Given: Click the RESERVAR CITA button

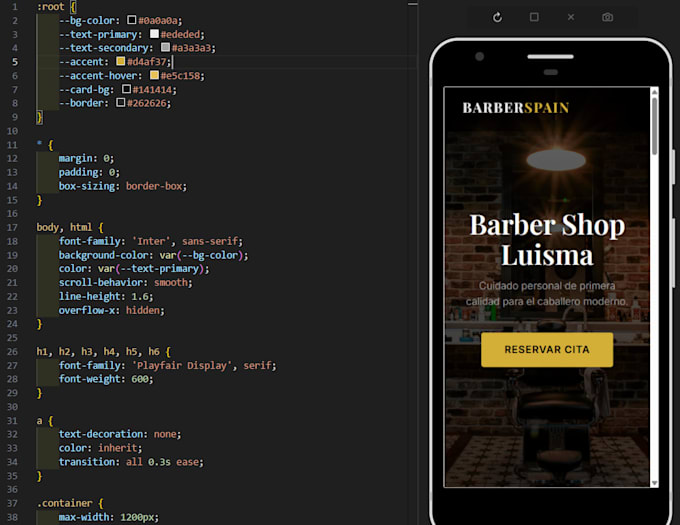Looking at the screenshot, I should coord(547,349).
